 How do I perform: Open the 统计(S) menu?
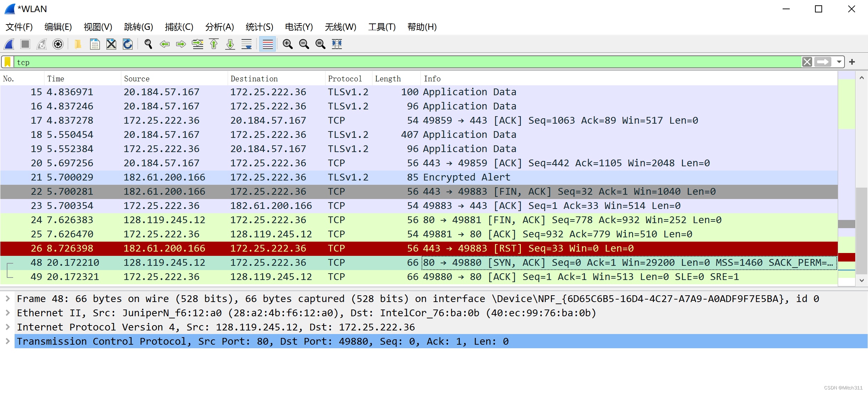tap(259, 27)
